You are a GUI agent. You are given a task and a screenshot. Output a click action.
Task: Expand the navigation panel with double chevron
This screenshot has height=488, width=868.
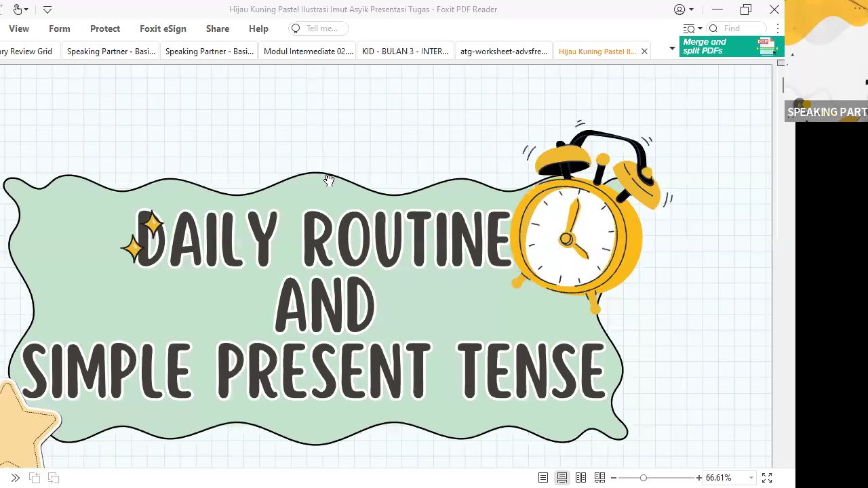(x=15, y=478)
